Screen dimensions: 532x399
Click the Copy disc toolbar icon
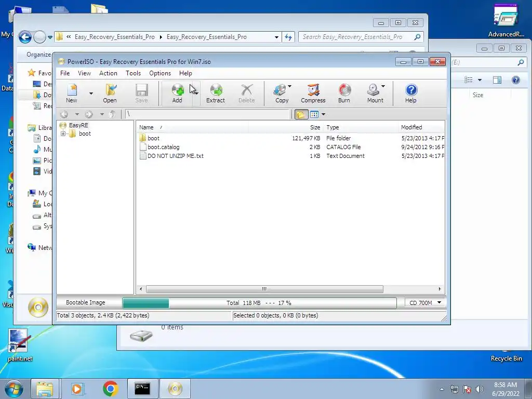(281, 94)
